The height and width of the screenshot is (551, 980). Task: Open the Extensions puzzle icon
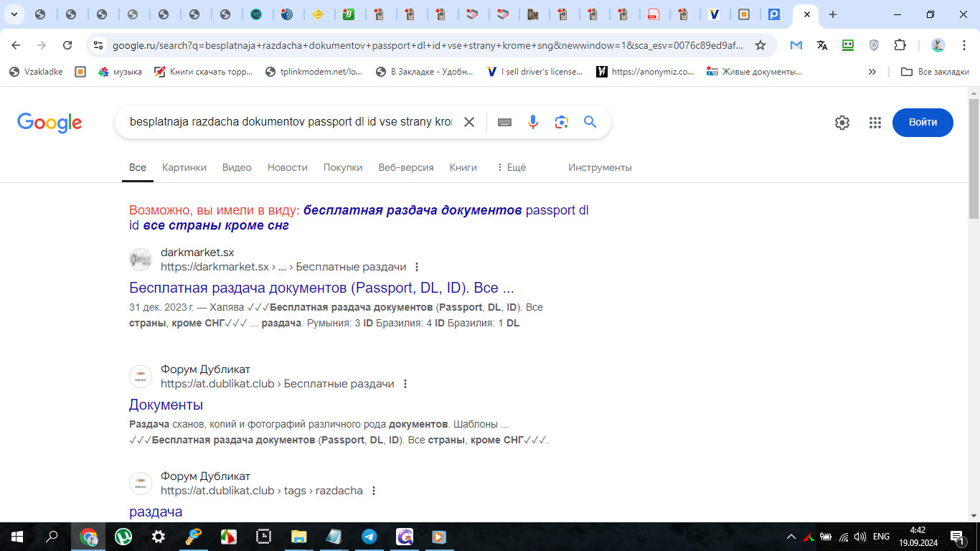[x=900, y=45]
